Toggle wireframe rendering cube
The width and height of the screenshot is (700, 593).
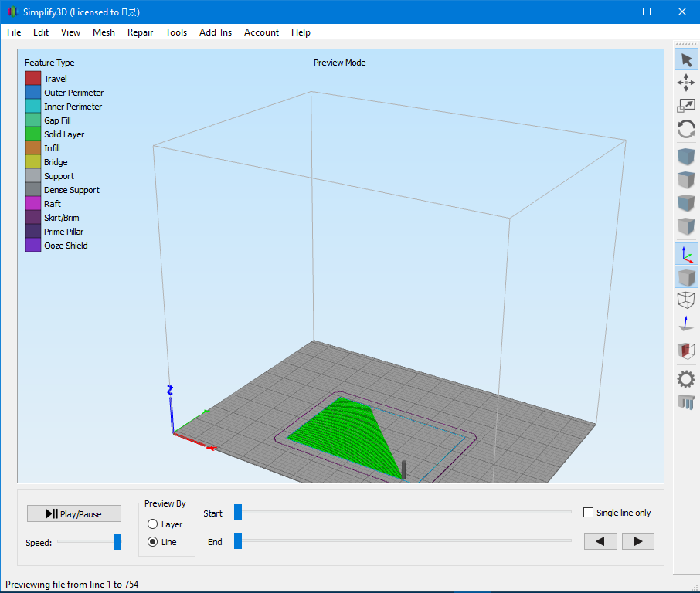pos(686,300)
